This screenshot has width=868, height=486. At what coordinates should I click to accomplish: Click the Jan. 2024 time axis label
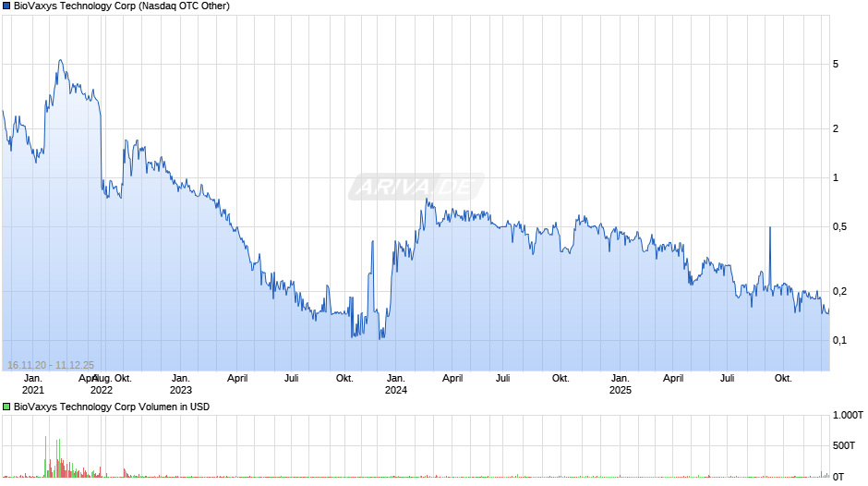(x=396, y=384)
